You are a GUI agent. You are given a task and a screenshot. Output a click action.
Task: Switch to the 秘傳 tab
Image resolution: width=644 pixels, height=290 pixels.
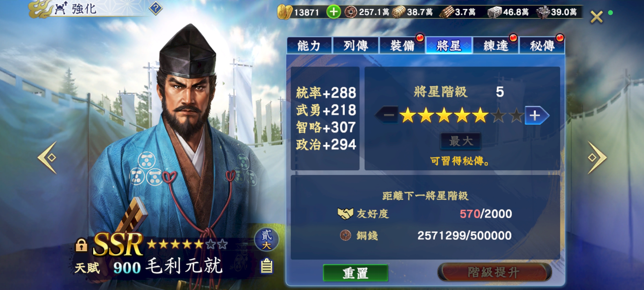pyautogui.click(x=542, y=46)
